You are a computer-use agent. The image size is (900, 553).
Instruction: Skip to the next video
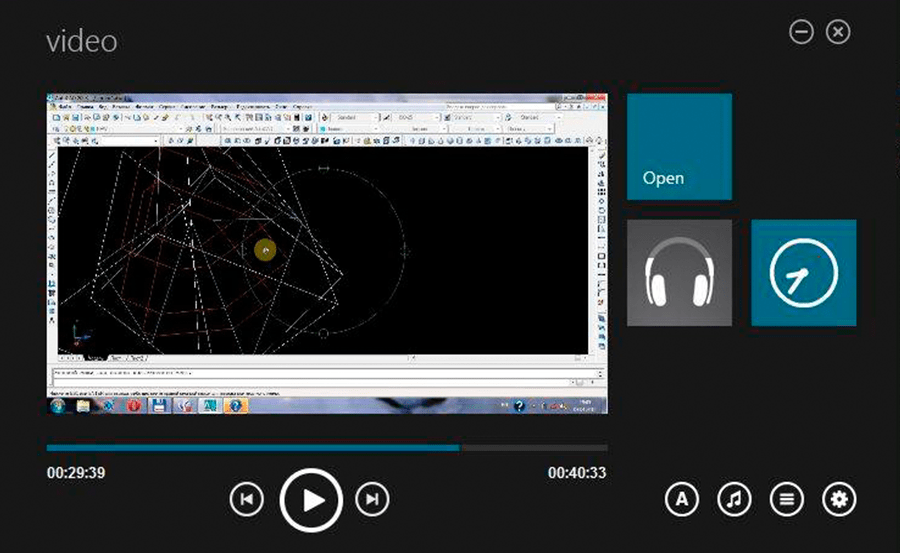pos(372,499)
